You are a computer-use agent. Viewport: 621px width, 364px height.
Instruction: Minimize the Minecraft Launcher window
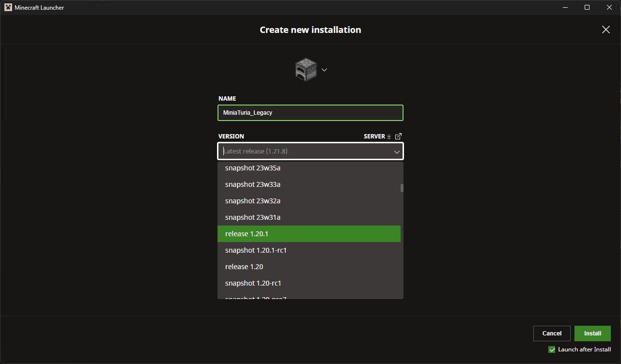coord(565,7)
